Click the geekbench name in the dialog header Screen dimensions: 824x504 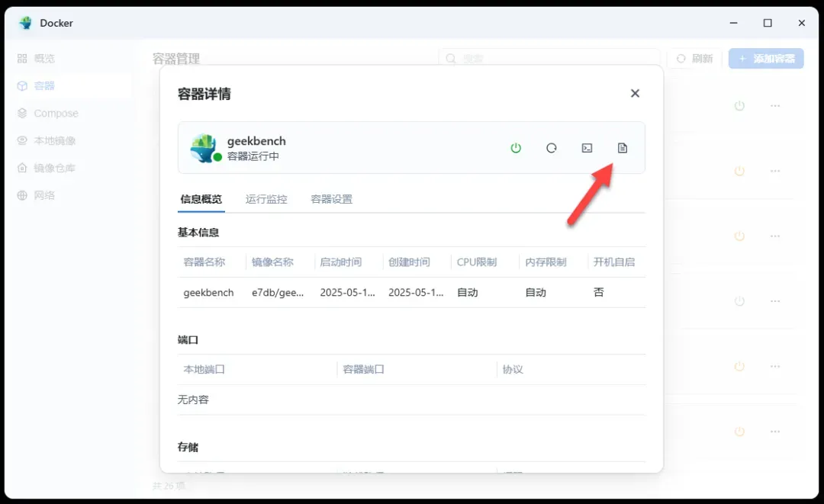tap(256, 141)
